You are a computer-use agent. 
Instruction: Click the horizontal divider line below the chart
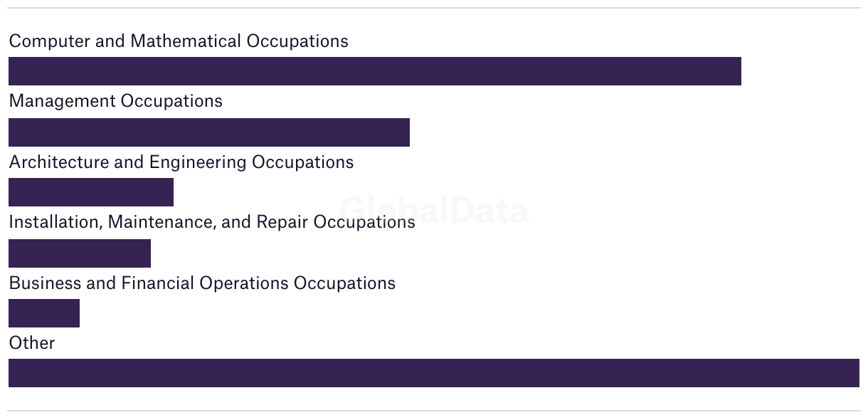coord(434,411)
